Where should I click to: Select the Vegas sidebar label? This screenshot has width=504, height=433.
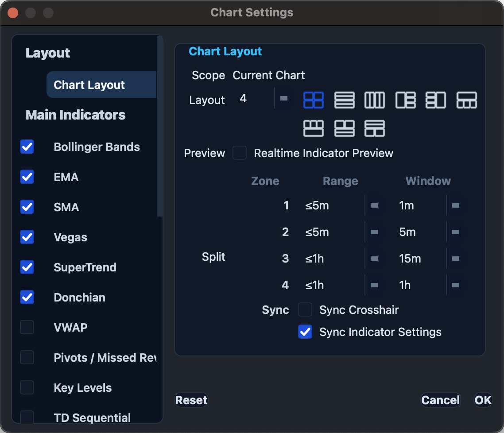coord(70,237)
